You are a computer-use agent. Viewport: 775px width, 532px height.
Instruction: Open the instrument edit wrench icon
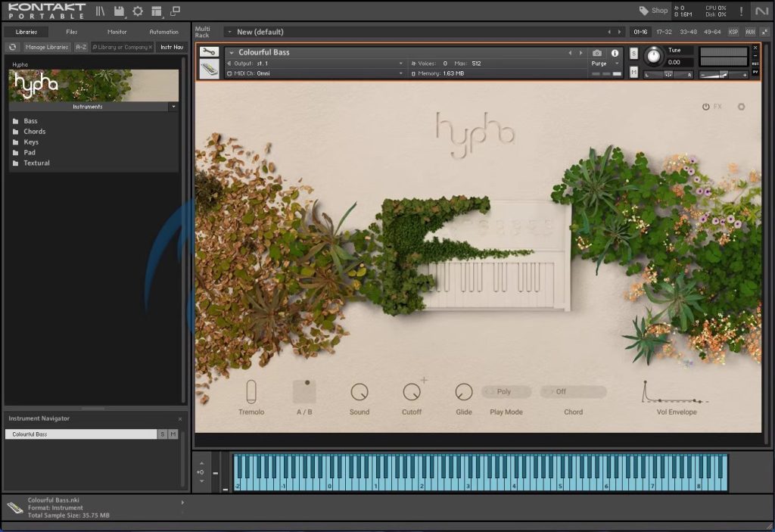[x=209, y=52]
